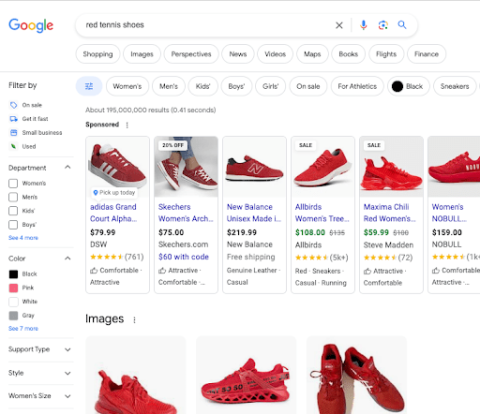Apply the Sneakers filter chip

coord(454,86)
